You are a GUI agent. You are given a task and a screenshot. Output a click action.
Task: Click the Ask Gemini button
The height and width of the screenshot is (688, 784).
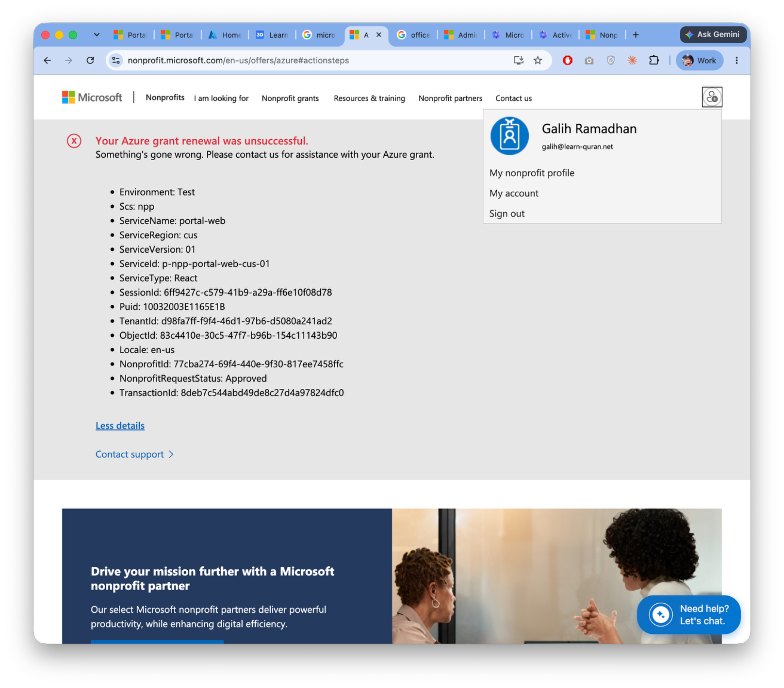coord(713,34)
